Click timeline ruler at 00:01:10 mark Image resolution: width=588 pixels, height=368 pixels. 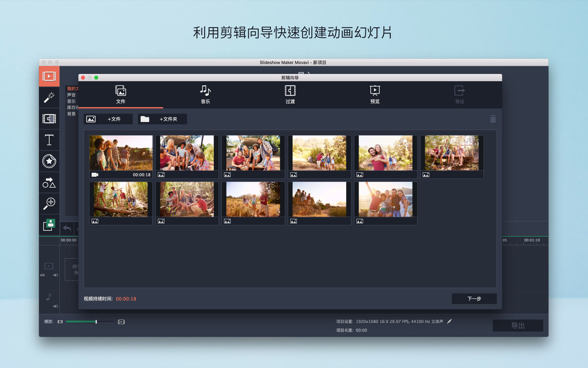(532, 240)
